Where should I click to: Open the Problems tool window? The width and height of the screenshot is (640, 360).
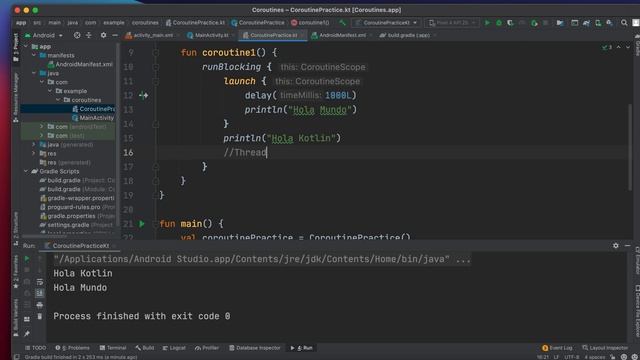point(72,348)
